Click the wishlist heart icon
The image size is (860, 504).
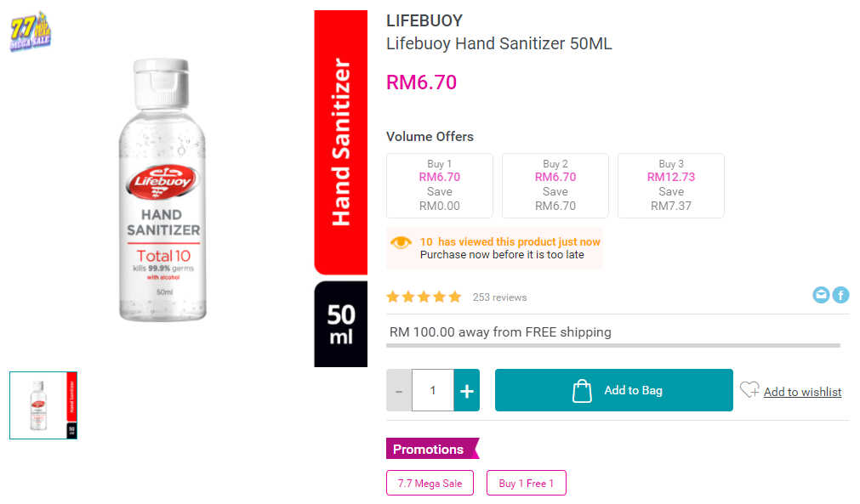749,390
